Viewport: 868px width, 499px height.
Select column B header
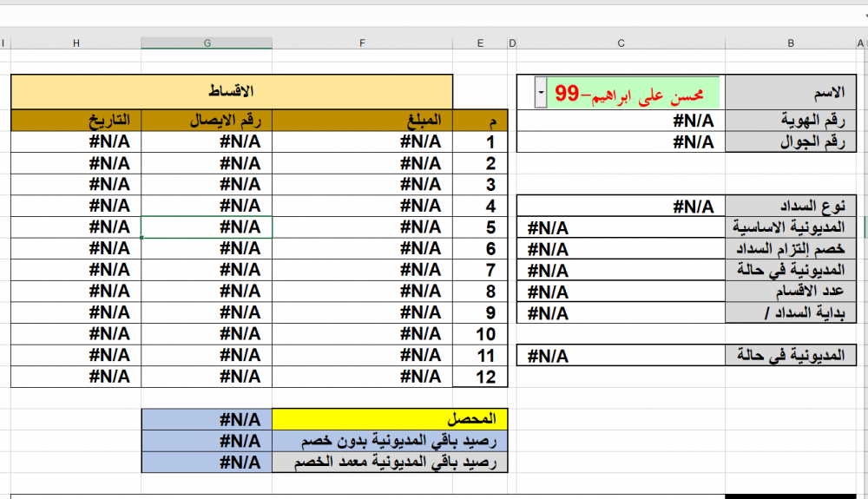tap(791, 43)
